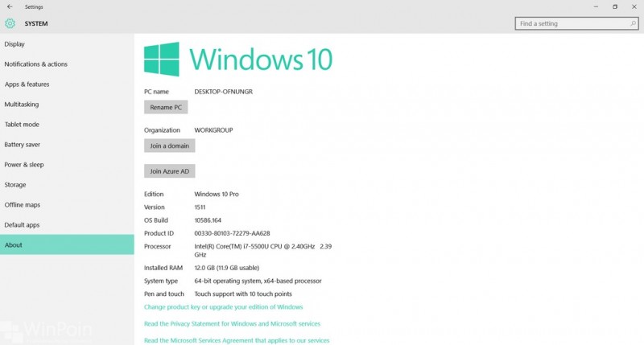The height and width of the screenshot is (345, 644).
Task: Go to Storage settings
Action: [67, 185]
